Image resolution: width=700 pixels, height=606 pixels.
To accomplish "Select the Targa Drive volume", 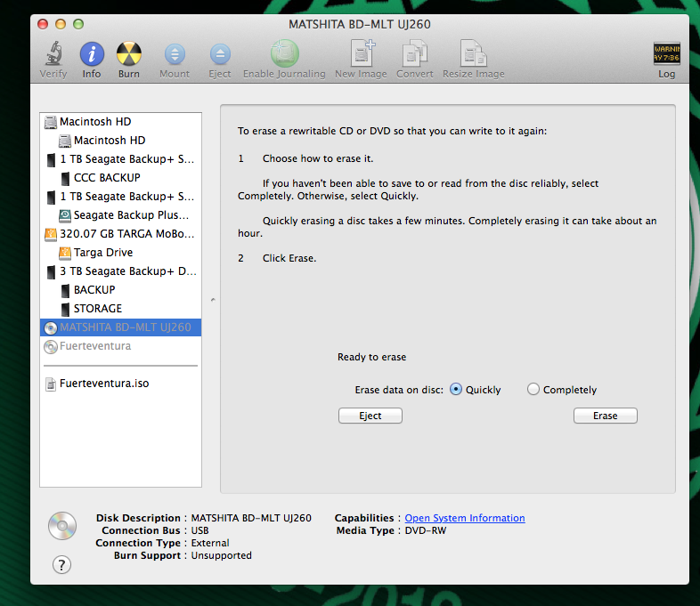I will tap(120, 253).
